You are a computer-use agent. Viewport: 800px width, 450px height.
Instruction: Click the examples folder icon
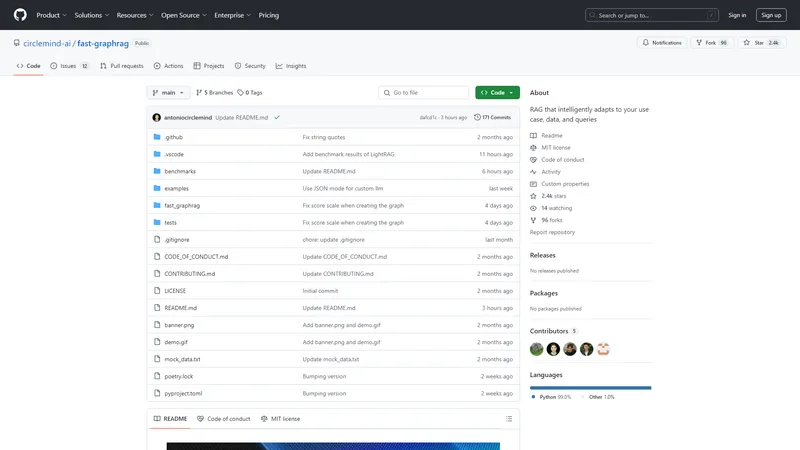tap(157, 188)
